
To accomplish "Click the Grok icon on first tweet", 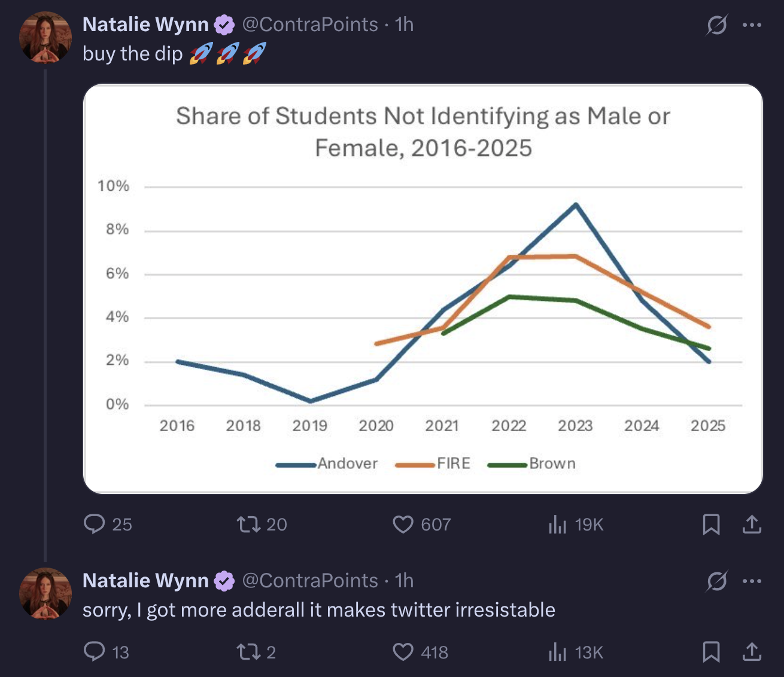I will click(x=716, y=25).
